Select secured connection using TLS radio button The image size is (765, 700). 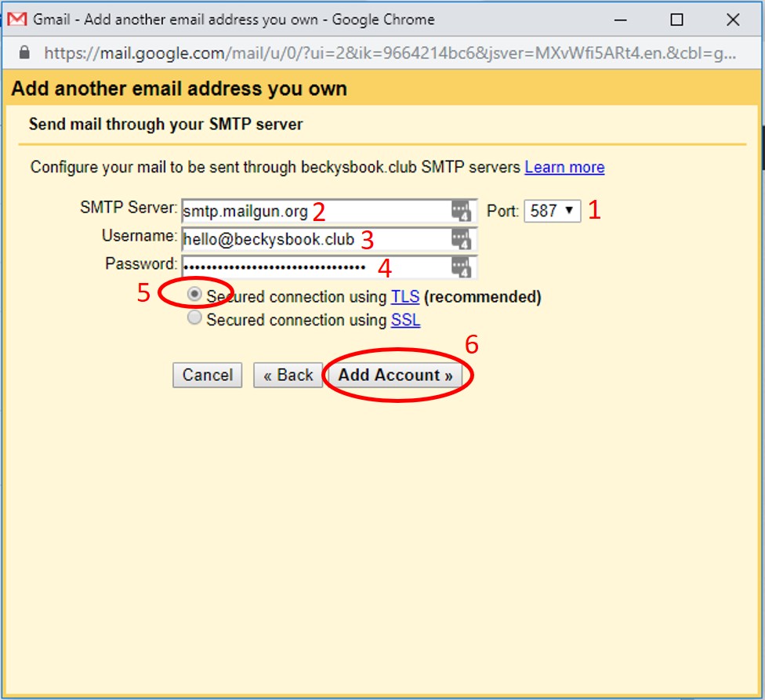coord(194,294)
